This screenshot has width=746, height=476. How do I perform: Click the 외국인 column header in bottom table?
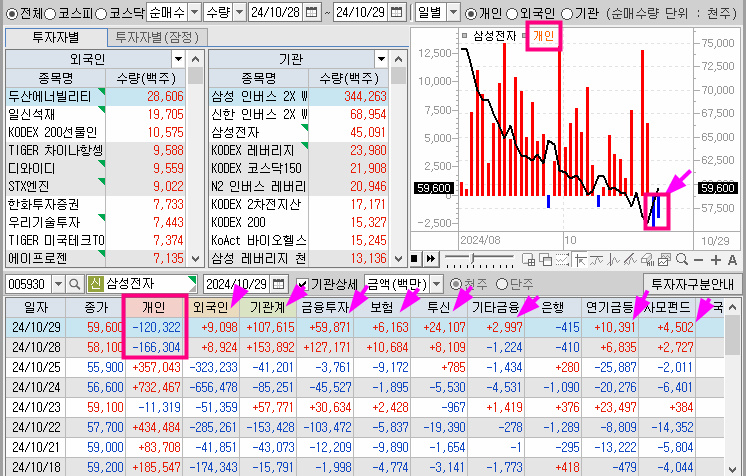(211, 307)
